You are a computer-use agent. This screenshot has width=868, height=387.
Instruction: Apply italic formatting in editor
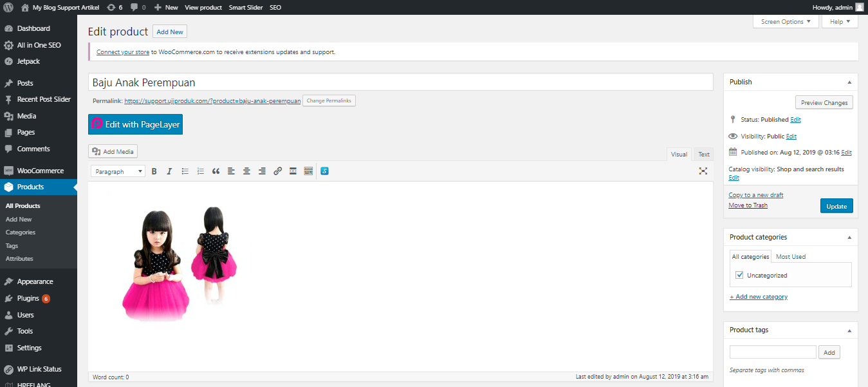(x=169, y=171)
